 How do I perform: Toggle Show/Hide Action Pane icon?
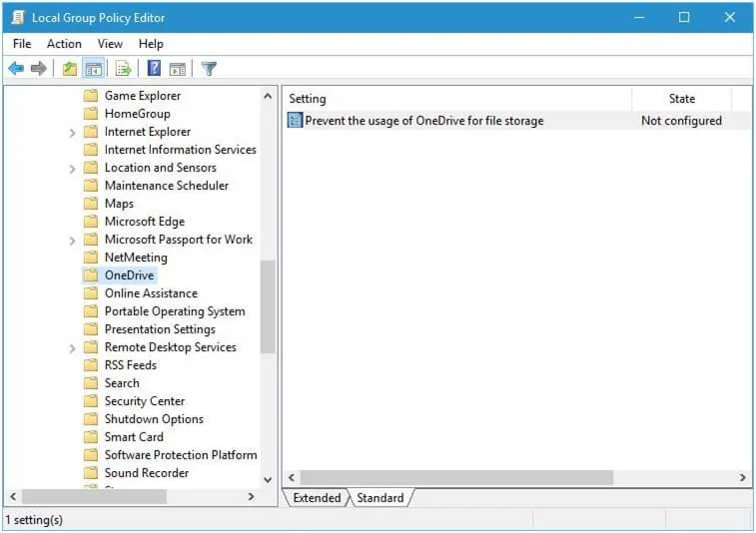[178, 69]
